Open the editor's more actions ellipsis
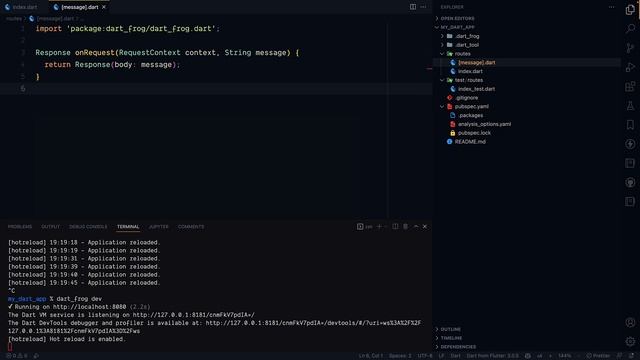 pos(423,7)
